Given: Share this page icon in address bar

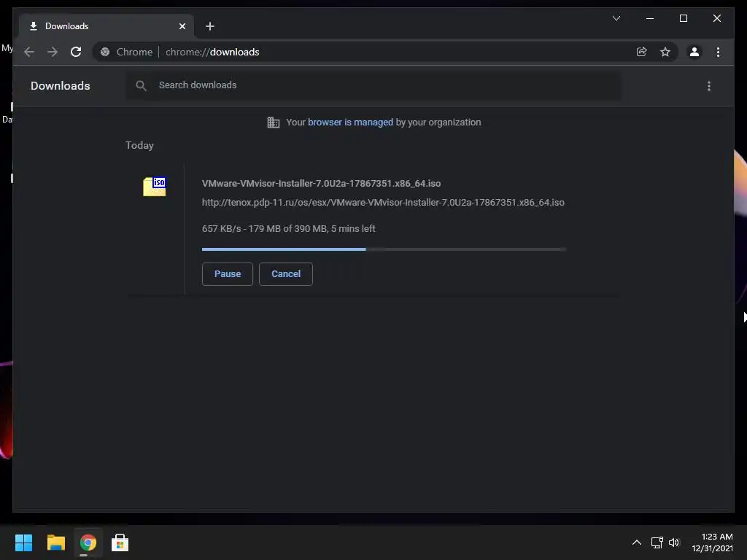Looking at the screenshot, I should [x=642, y=52].
